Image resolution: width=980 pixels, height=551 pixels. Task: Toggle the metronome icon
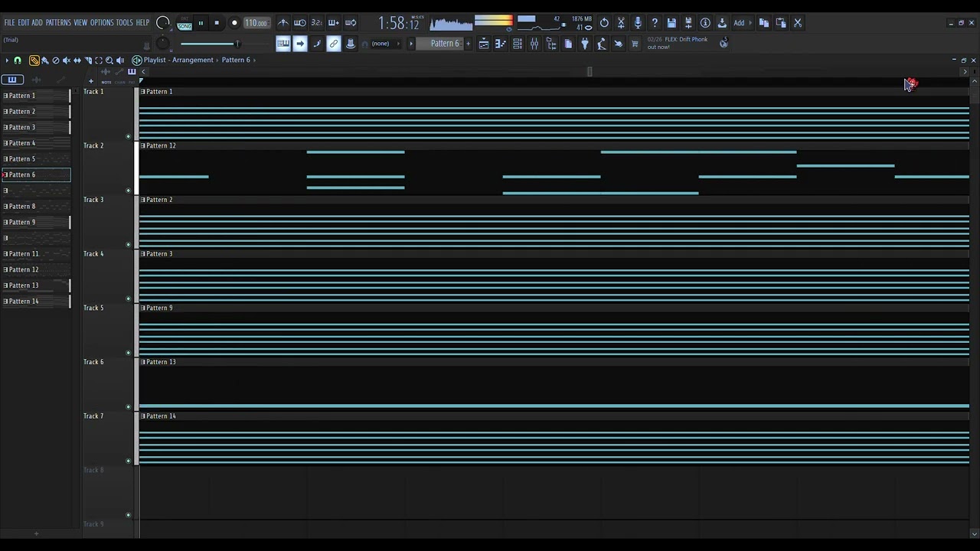coord(283,23)
